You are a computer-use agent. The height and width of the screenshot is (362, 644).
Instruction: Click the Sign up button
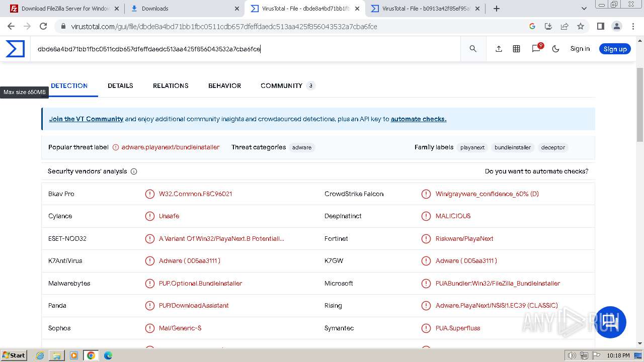coord(615,49)
